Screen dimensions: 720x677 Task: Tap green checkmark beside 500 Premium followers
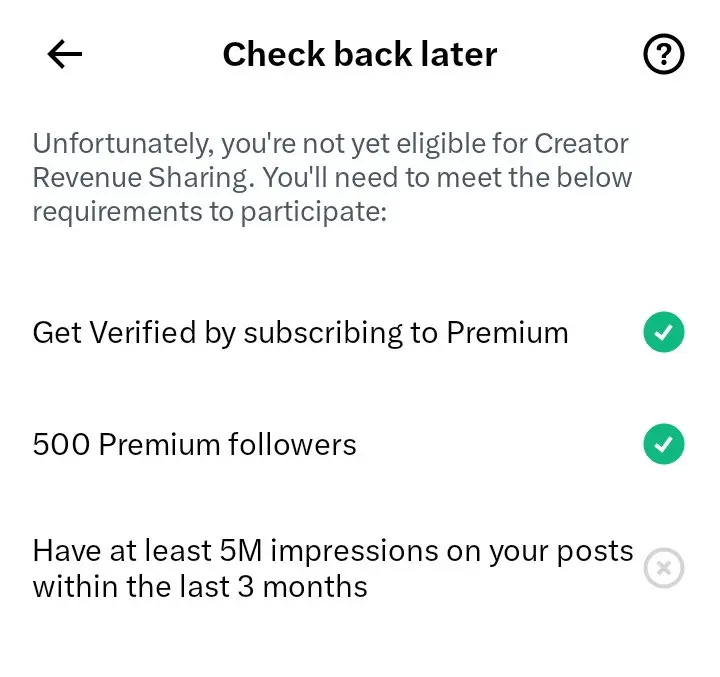[x=664, y=444]
